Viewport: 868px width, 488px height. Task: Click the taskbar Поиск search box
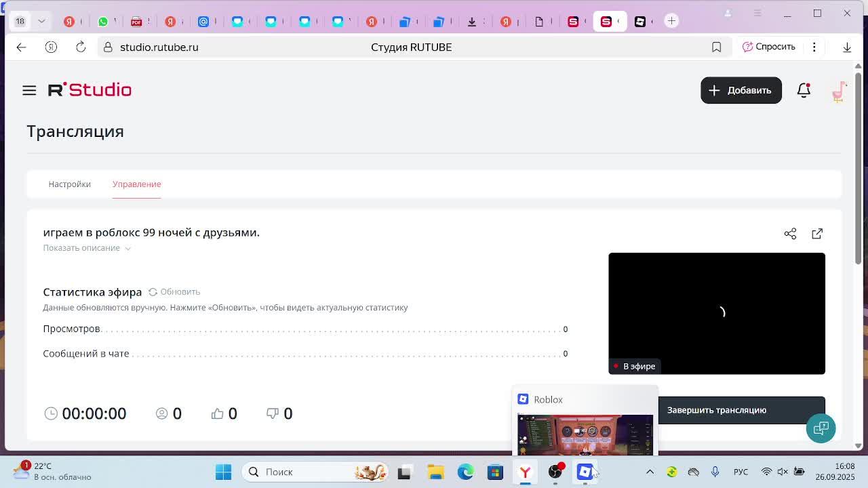316,472
